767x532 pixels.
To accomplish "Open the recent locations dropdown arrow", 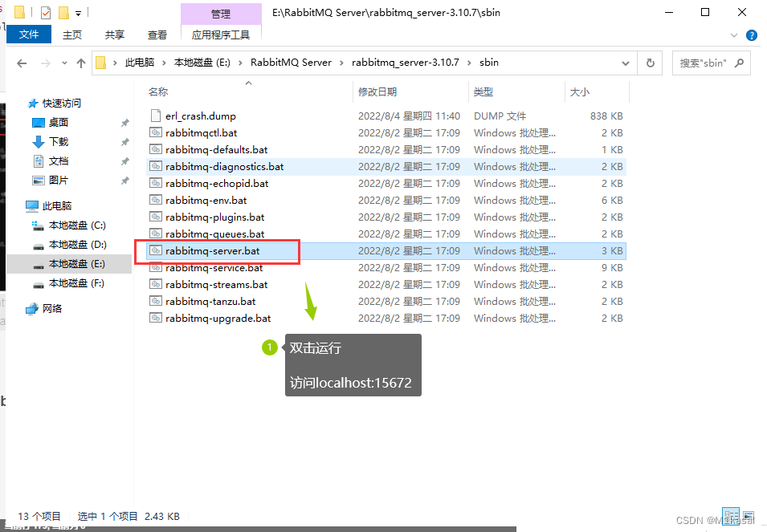I will click(64, 63).
